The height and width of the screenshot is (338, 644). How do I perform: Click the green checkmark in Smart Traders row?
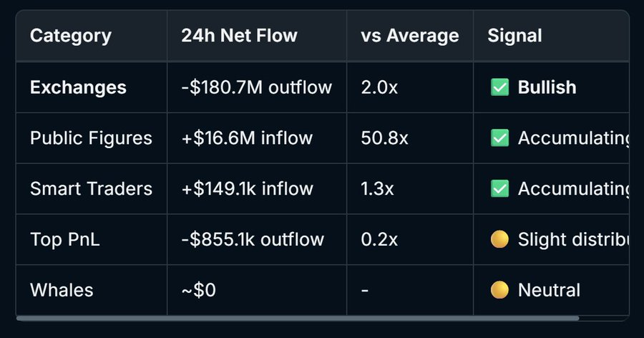(x=499, y=189)
